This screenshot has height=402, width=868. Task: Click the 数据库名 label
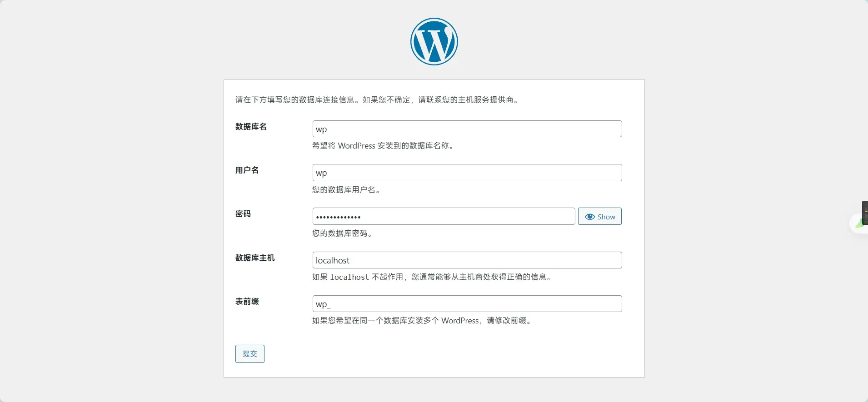click(x=251, y=127)
